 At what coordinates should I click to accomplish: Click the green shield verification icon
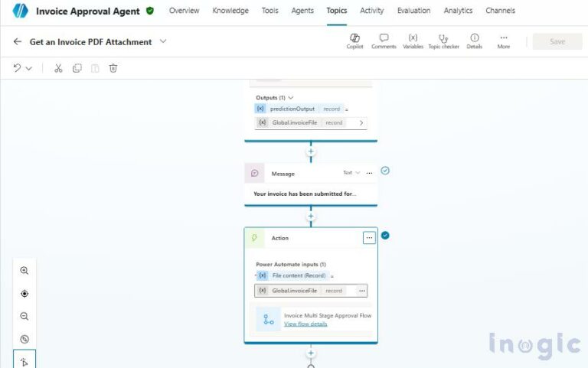click(150, 11)
